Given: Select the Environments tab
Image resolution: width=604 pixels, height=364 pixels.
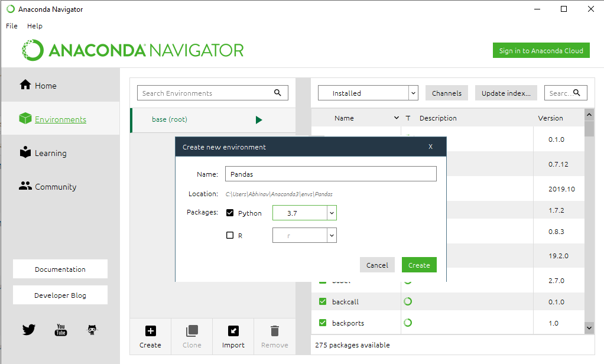Looking at the screenshot, I should tap(60, 119).
